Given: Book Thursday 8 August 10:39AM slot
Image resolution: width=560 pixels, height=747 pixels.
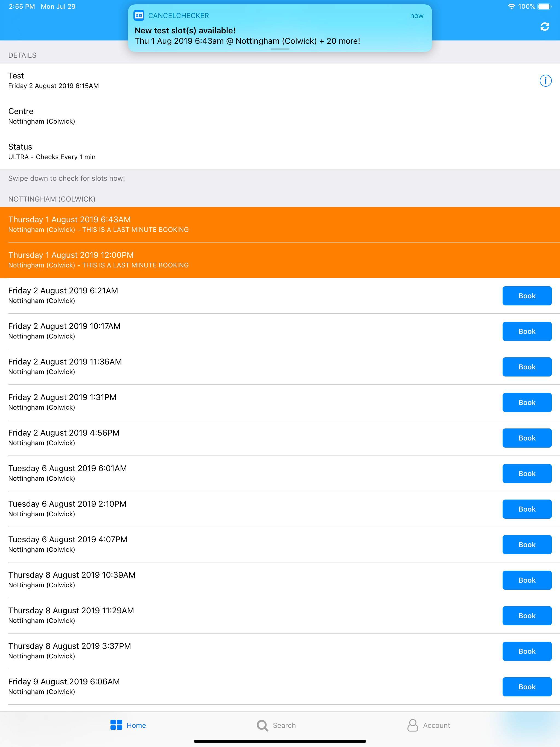Looking at the screenshot, I should click(527, 580).
